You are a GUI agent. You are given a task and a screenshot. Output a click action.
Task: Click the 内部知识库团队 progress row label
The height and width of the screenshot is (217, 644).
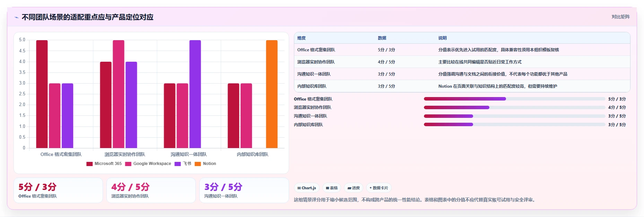click(308, 124)
